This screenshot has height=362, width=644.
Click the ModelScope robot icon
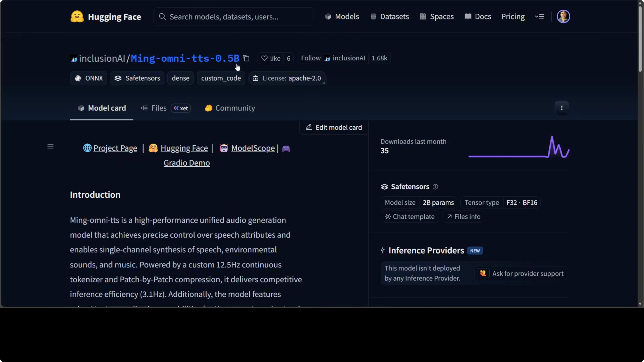224,148
